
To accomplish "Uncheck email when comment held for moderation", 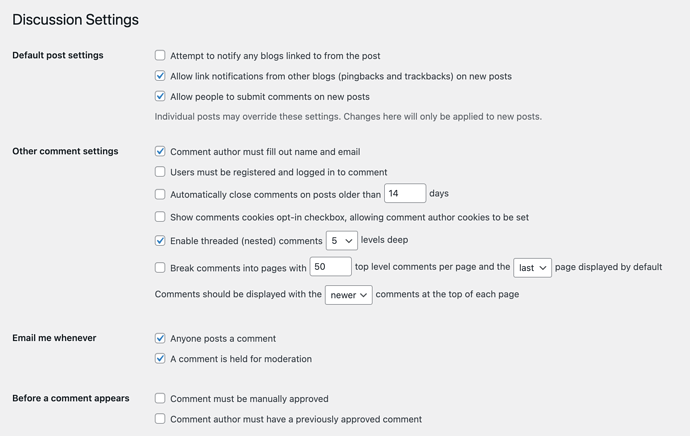I will point(160,359).
